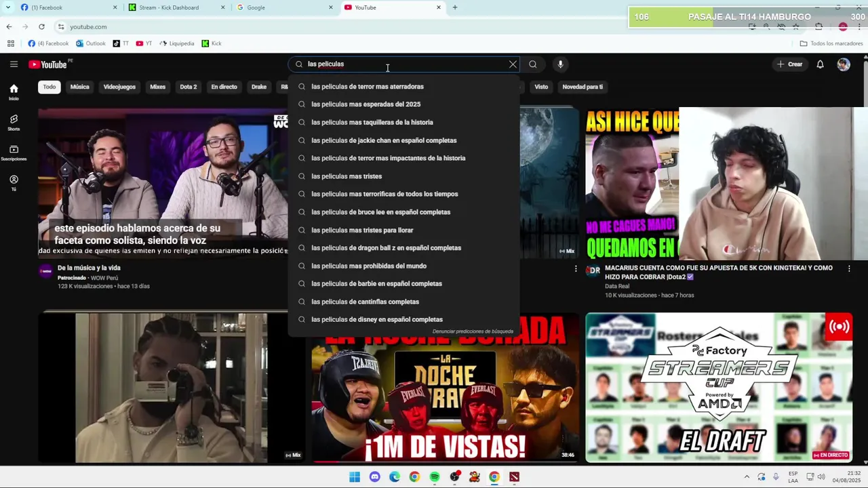Select the Todo filter chip
868x488 pixels.
pyautogui.click(x=50, y=87)
